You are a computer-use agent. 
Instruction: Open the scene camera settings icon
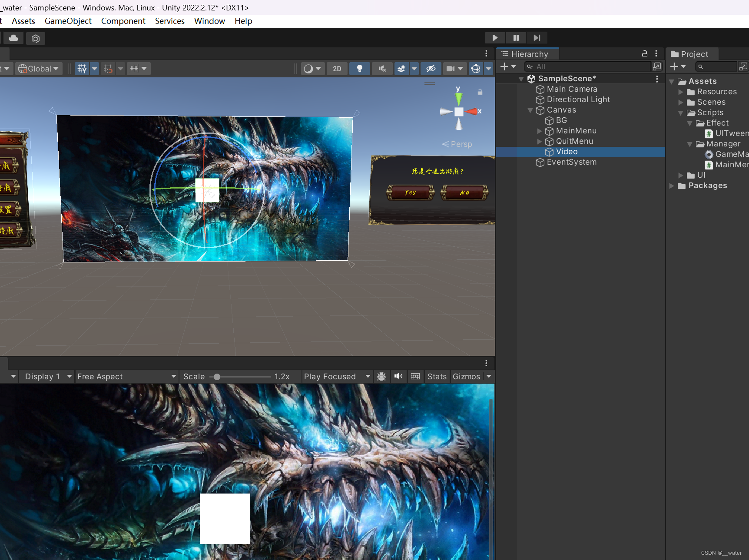point(451,69)
